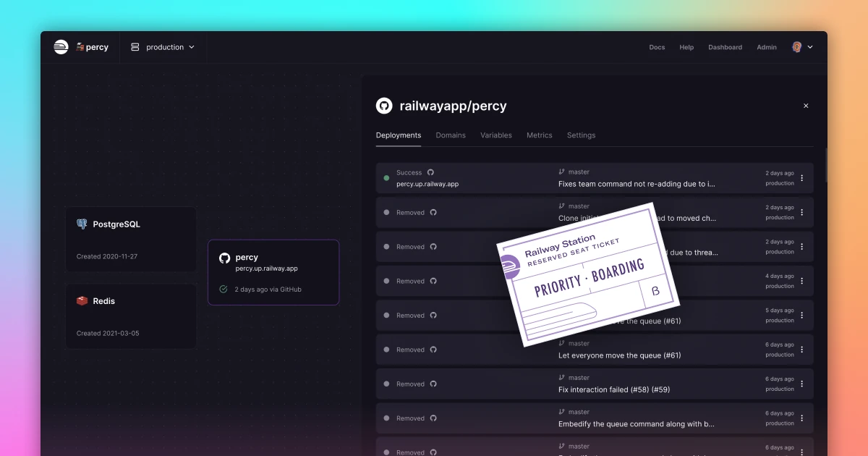The image size is (868, 456).
Task: Switch to the Deployments tab
Action: coord(399,135)
